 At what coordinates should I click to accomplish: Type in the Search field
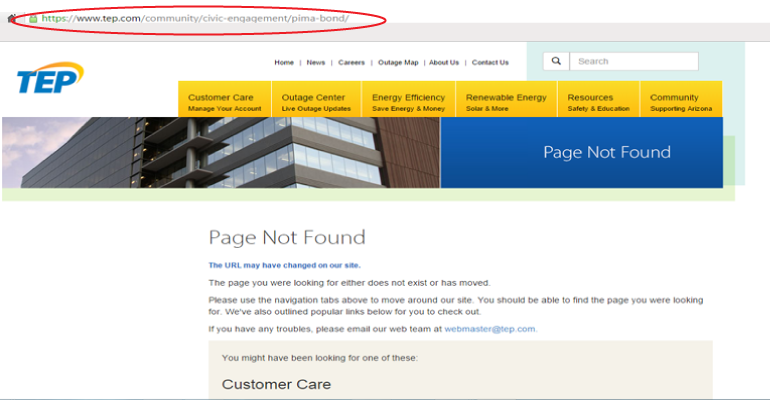pos(633,61)
